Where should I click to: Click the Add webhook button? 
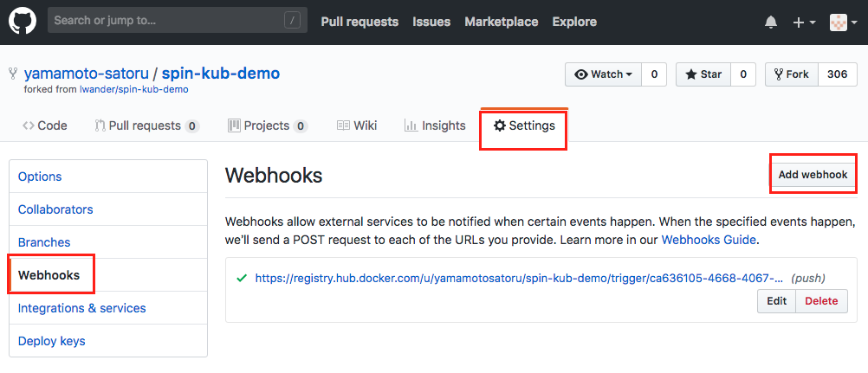tap(812, 175)
